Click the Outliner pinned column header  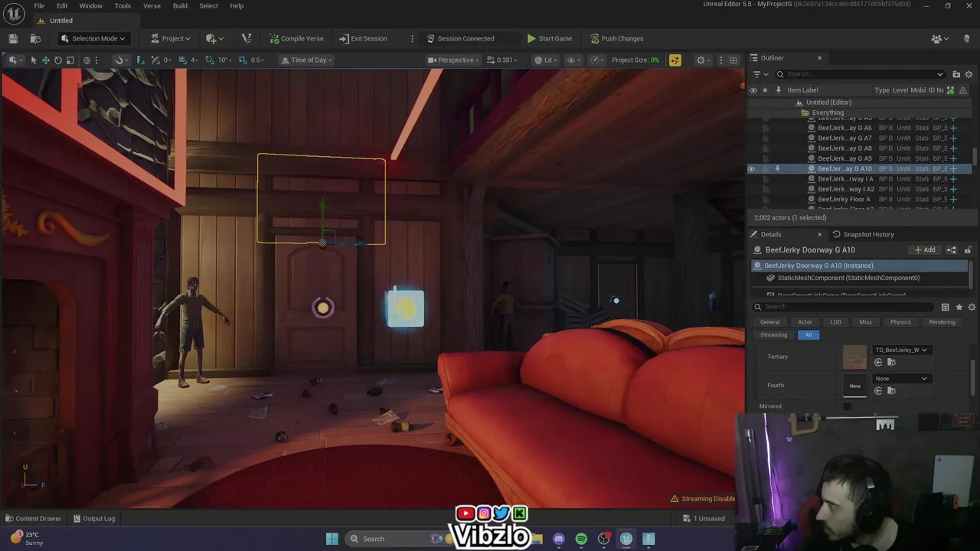tap(778, 90)
